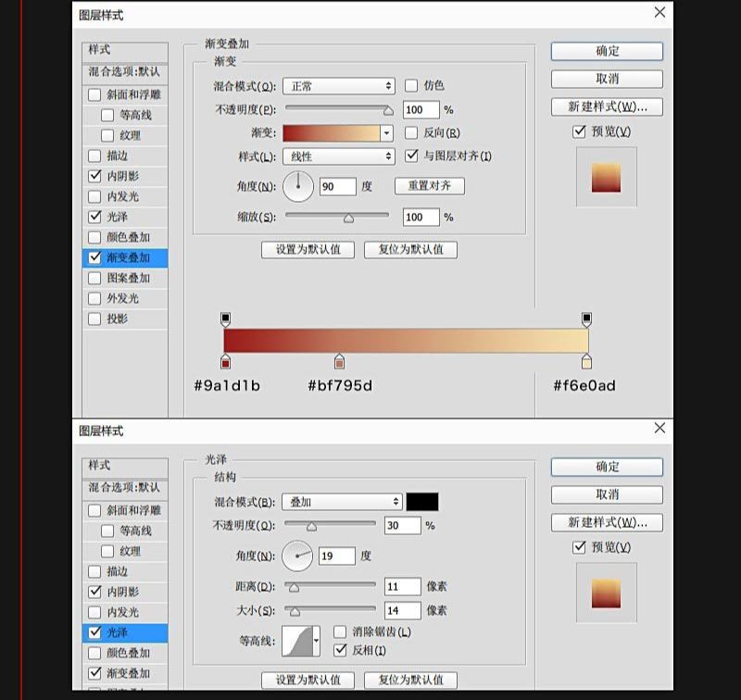Click the gradient preview swatch
Viewport: 741px width, 700px height.
[x=332, y=133]
